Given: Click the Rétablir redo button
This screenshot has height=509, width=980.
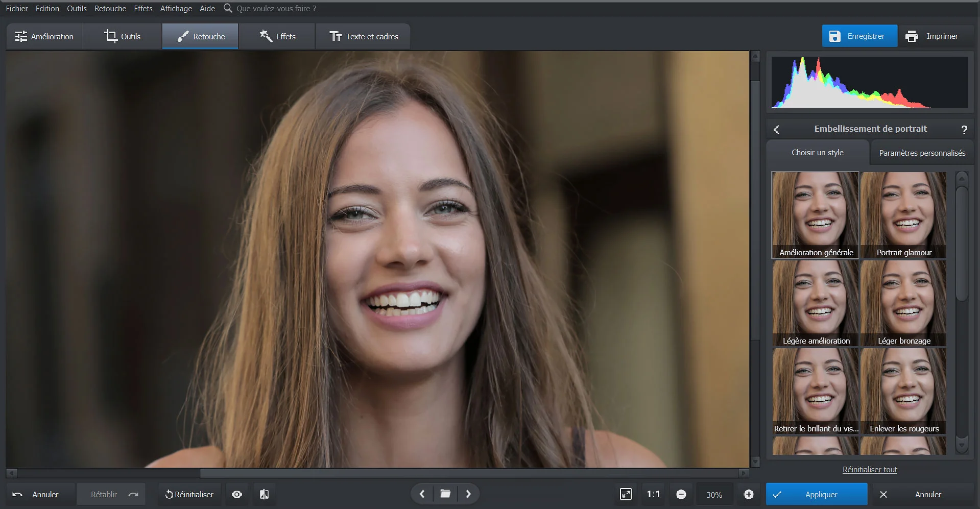Looking at the screenshot, I should pyautogui.click(x=111, y=494).
